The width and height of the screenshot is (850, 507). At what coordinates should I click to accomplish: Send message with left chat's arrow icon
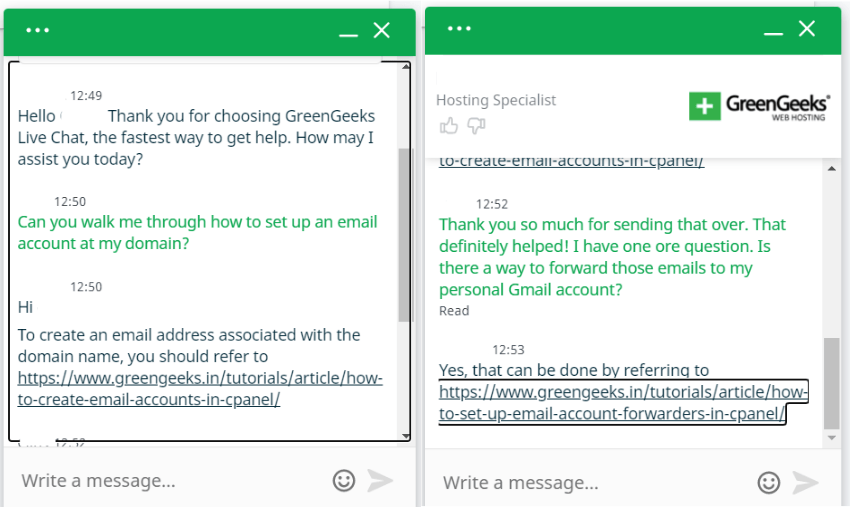[380, 480]
